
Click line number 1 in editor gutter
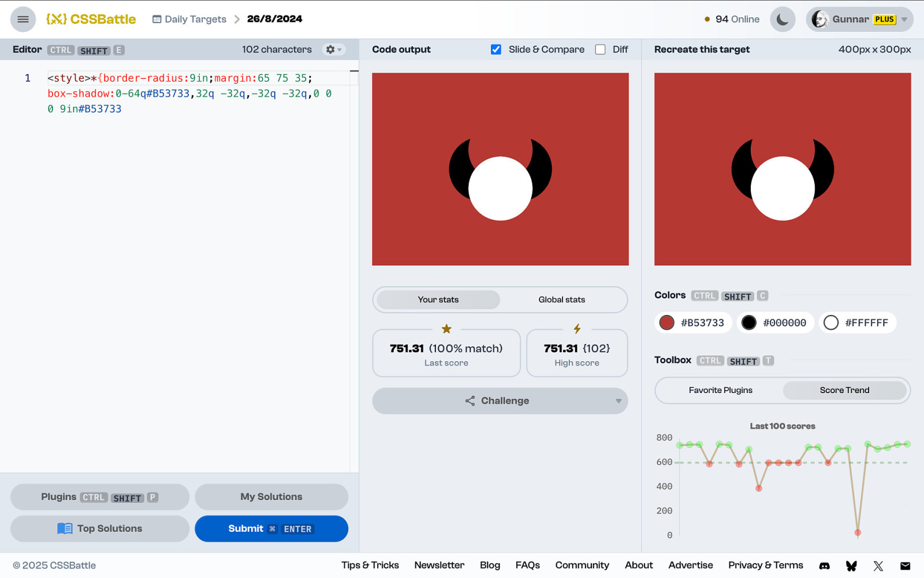click(x=28, y=78)
